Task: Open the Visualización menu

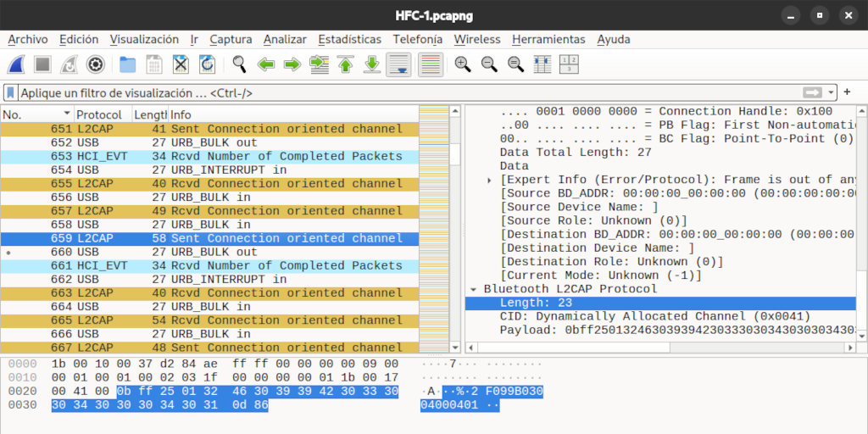Action: (x=144, y=39)
